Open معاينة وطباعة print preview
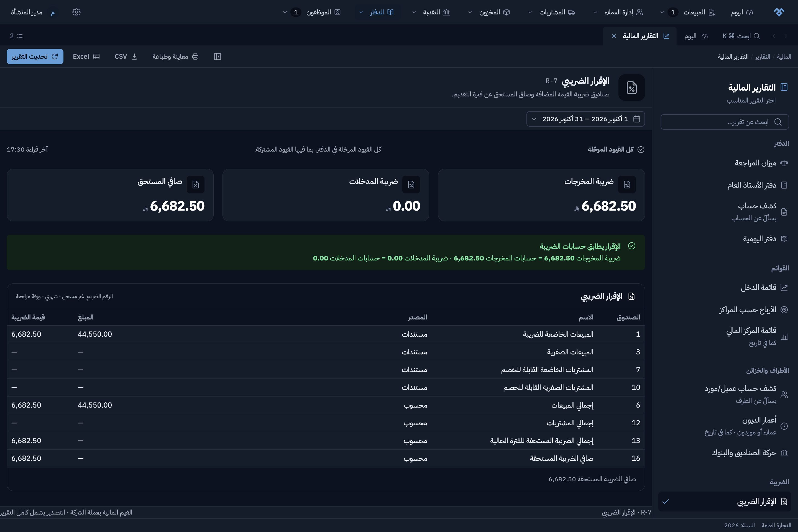This screenshot has width=798, height=532. [175, 57]
